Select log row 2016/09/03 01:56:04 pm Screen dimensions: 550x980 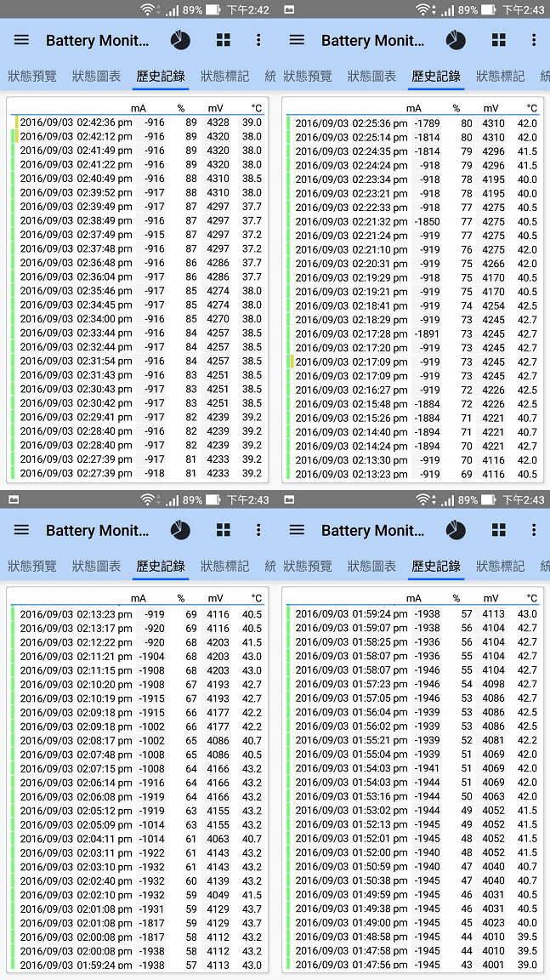(413, 712)
